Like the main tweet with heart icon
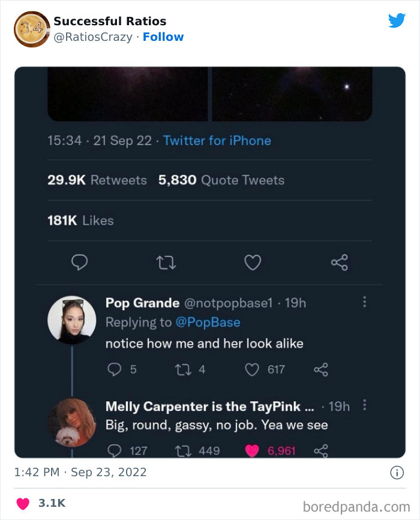The height and width of the screenshot is (520, 420). click(x=253, y=262)
